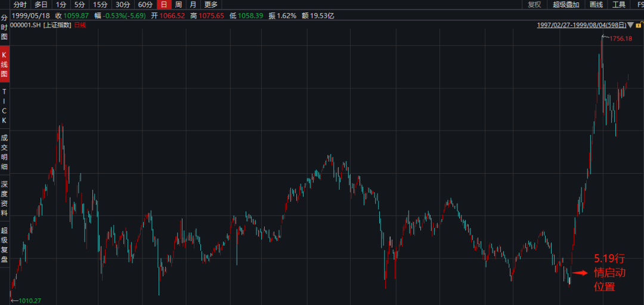Open date range dropdown triangle
This screenshot has height=305, width=644.
631,25
